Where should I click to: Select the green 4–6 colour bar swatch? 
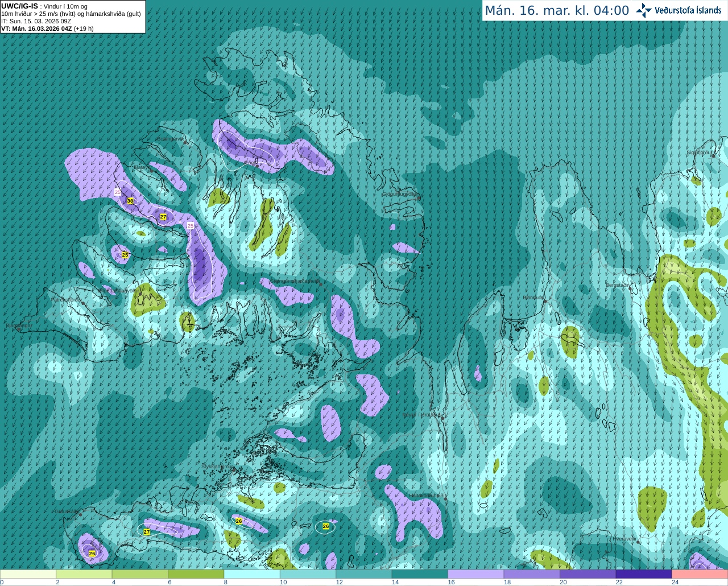point(140,574)
